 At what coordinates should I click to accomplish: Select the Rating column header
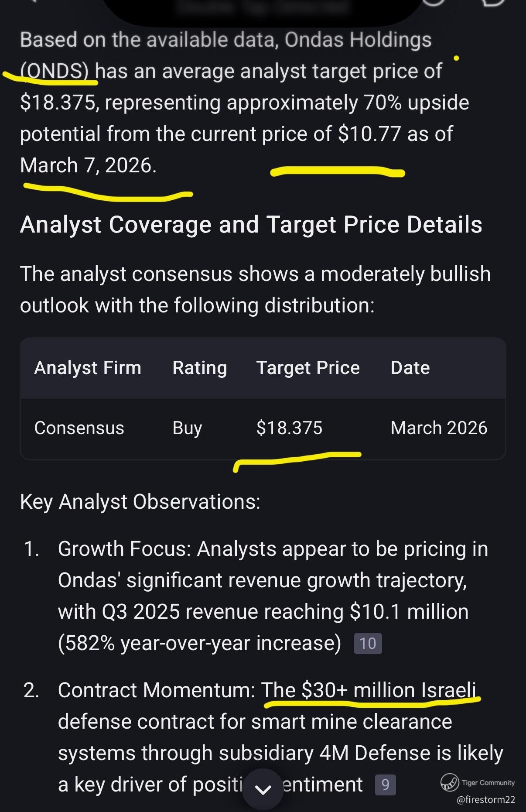[199, 368]
